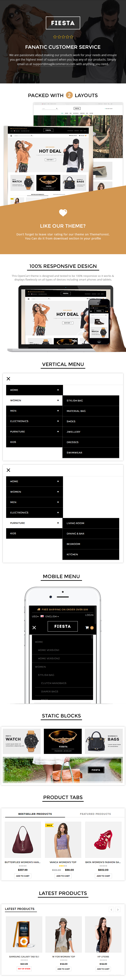The width and height of the screenshot is (126, 980).
Task: Expand the white highlighted Women row's plus
Action: click(x=58, y=400)
